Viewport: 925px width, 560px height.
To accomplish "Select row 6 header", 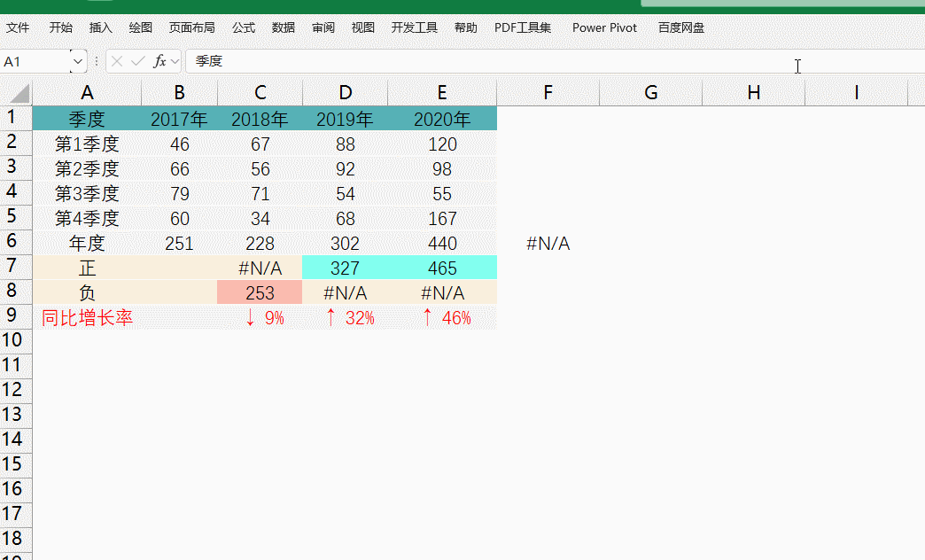I will tap(12, 242).
